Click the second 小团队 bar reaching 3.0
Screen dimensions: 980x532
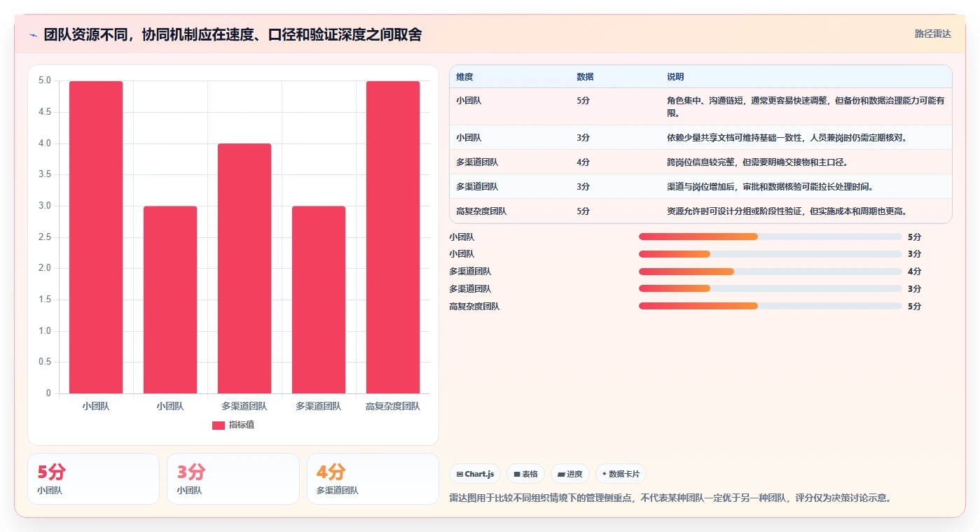(170, 300)
